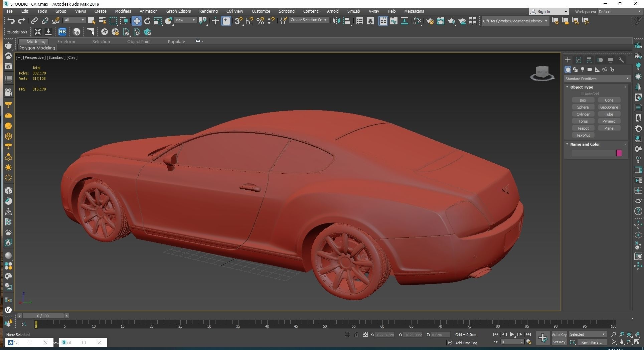Click the RB toolbar icon

point(62,32)
